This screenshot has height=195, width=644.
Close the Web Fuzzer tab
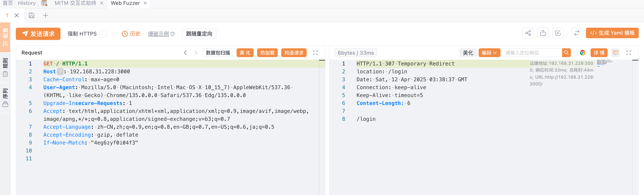pos(145,3)
